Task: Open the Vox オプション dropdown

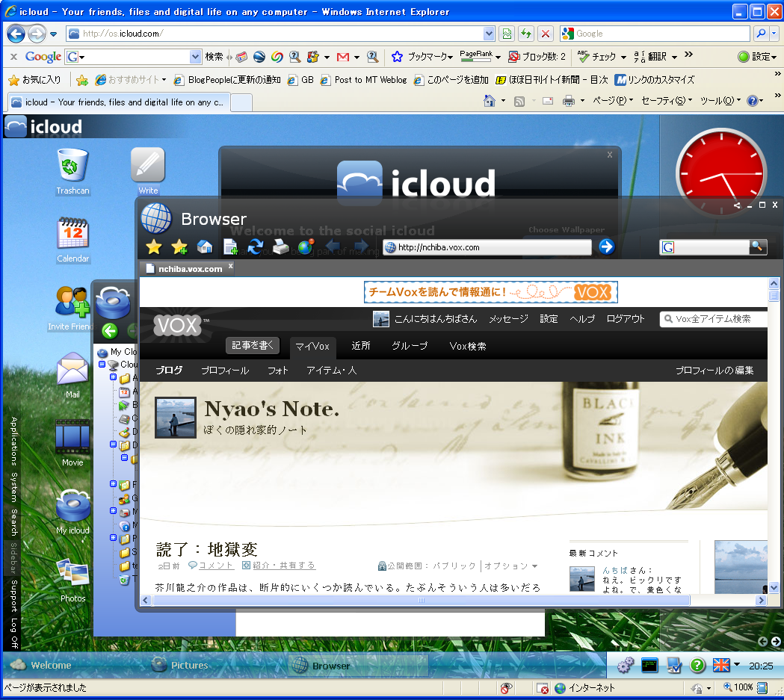Action: (510, 566)
